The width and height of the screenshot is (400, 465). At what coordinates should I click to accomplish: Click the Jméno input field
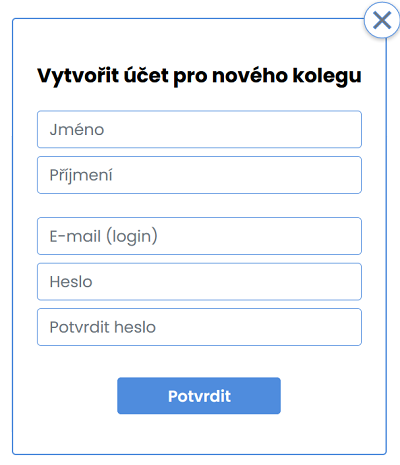pyautogui.click(x=199, y=129)
